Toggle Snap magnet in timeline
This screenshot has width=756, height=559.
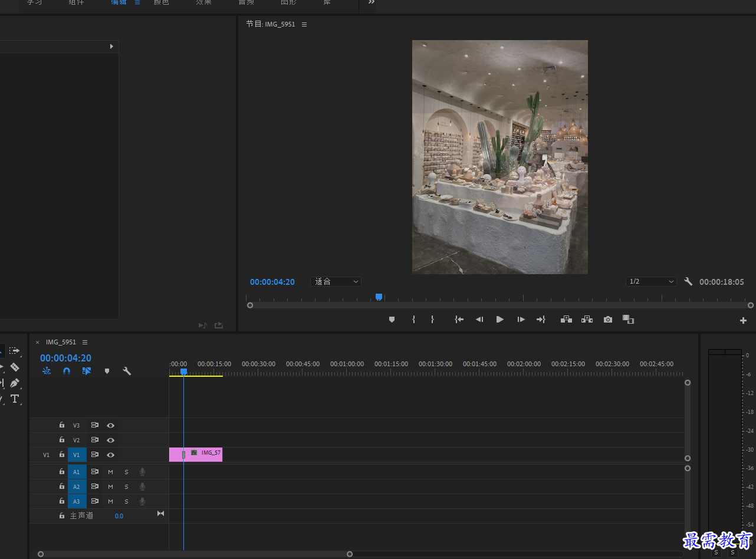pyautogui.click(x=67, y=371)
